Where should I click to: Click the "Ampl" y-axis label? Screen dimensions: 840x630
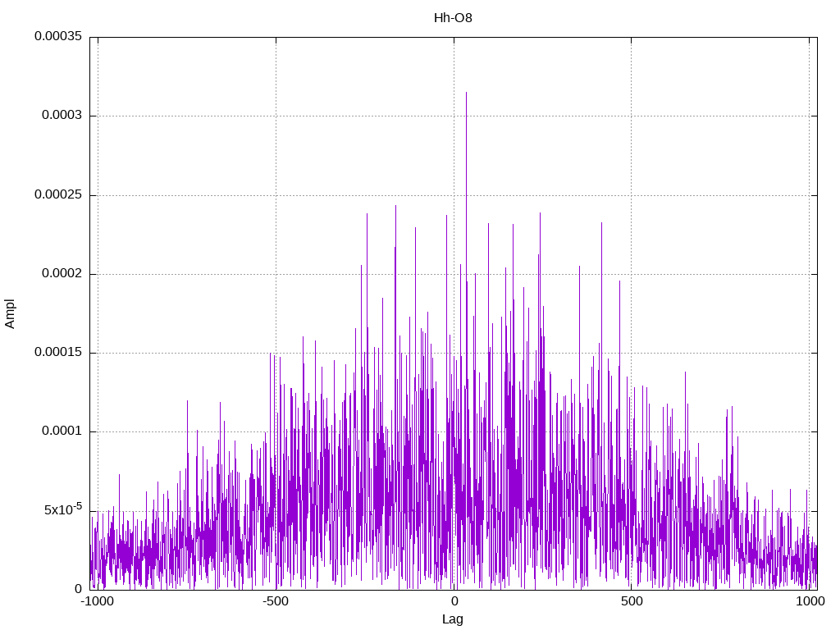[10, 314]
